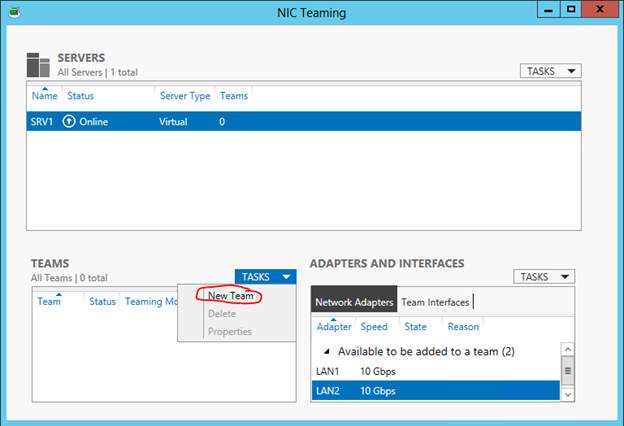This screenshot has height=426, width=624.
Task: Select the LAN1 adapter row
Action: point(436,371)
